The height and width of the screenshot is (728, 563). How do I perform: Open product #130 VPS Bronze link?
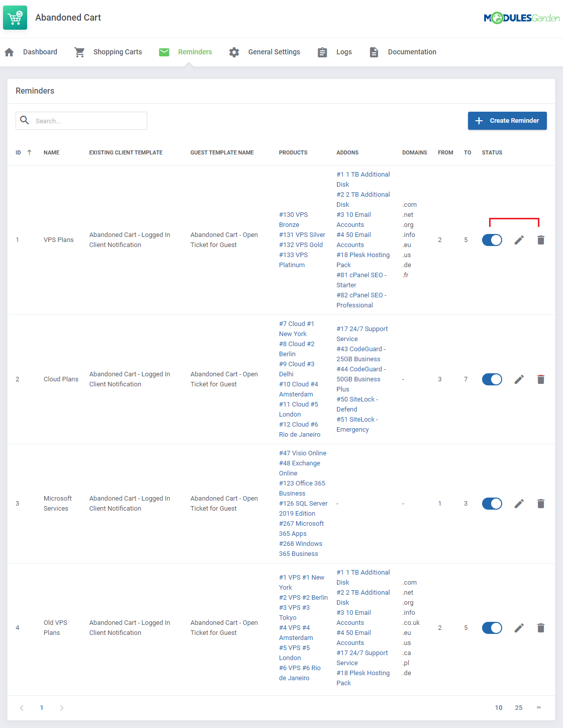294,220
